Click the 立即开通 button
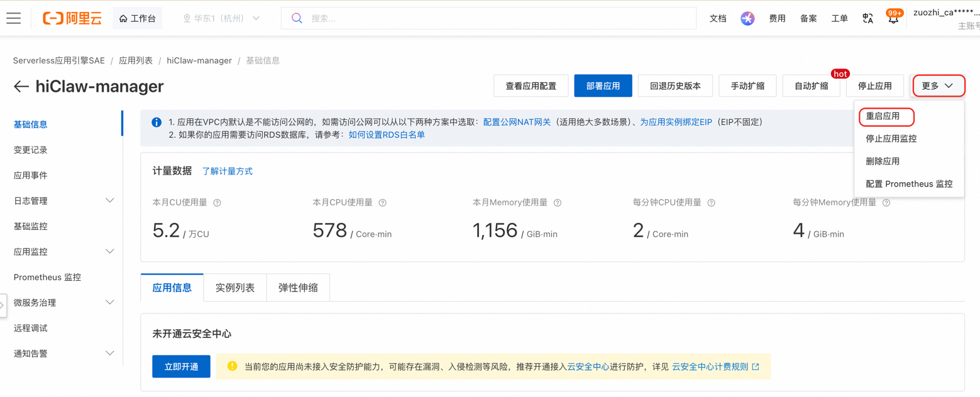Screen dimensions: 980x397 [181, 366]
